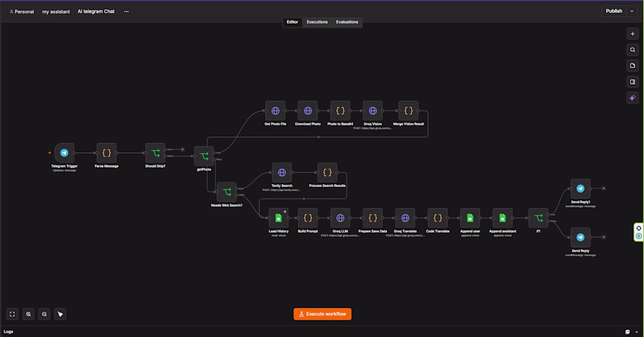This screenshot has width=644, height=337.
Task: Open the my assistant folder breadcrumb
Action: pos(56,12)
